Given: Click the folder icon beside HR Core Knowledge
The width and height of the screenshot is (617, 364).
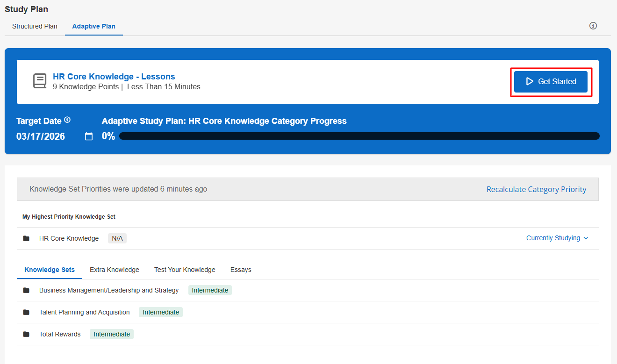Looking at the screenshot, I should coord(26,239).
